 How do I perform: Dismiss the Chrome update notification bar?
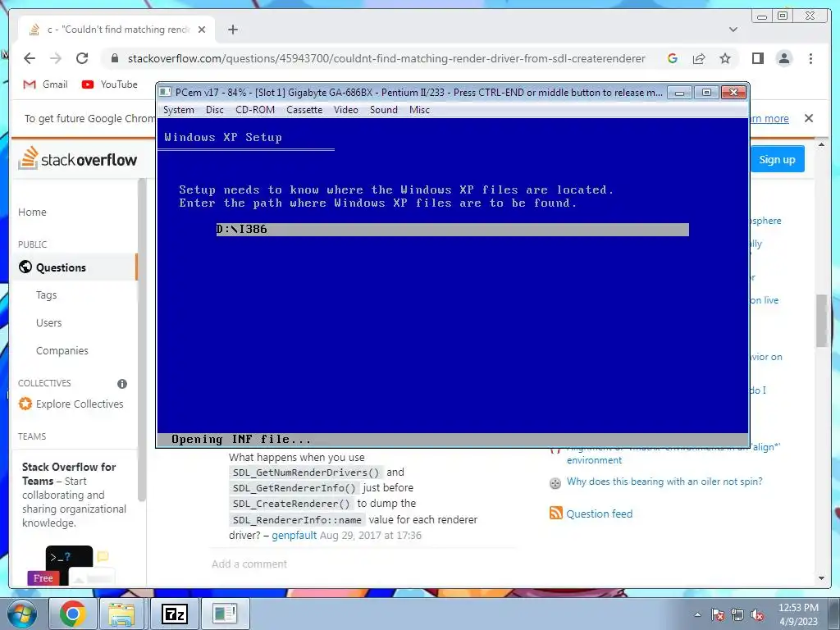(x=809, y=118)
